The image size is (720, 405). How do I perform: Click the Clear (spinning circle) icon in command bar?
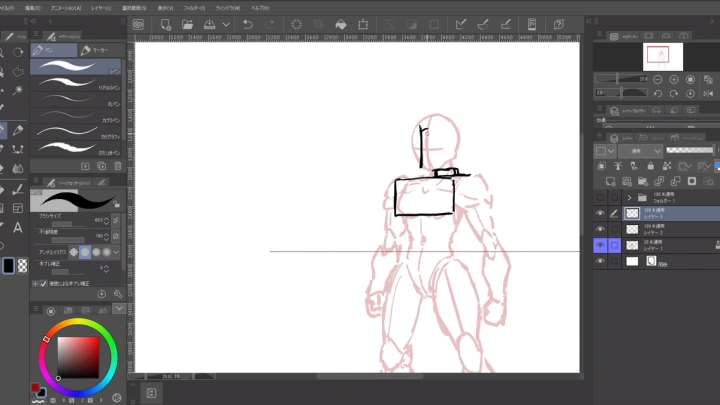click(297, 24)
